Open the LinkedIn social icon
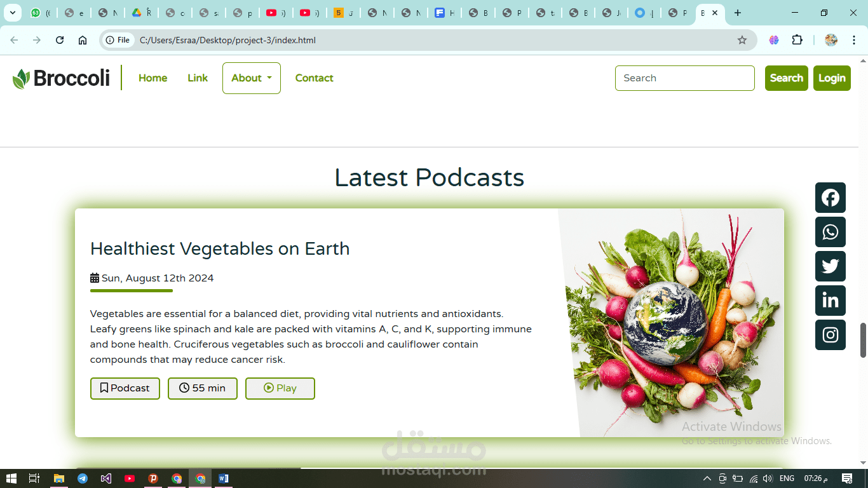This screenshot has width=868, height=488. coord(830,301)
